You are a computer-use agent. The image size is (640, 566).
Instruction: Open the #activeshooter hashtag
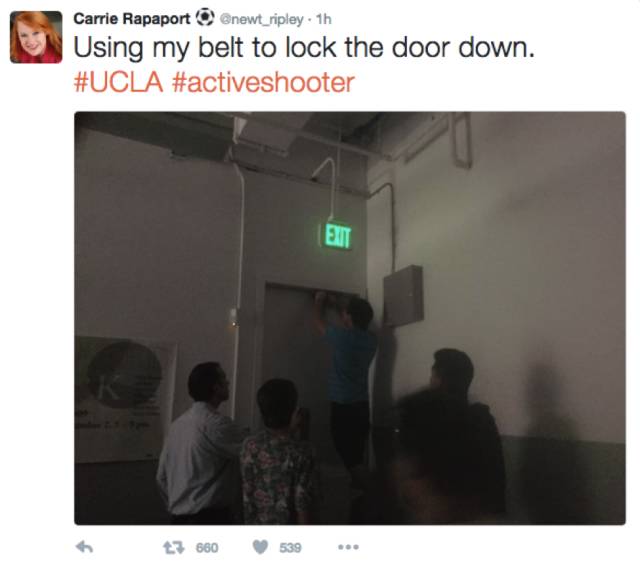(x=263, y=82)
